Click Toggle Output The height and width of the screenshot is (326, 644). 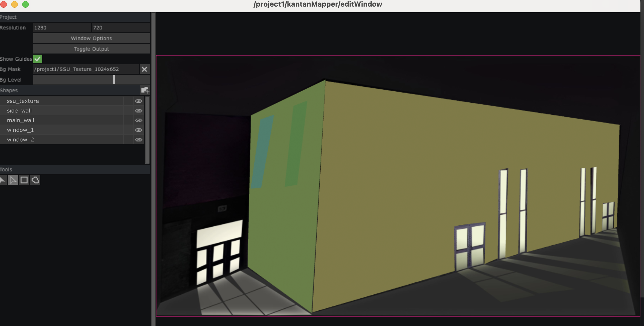(x=91, y=49)
